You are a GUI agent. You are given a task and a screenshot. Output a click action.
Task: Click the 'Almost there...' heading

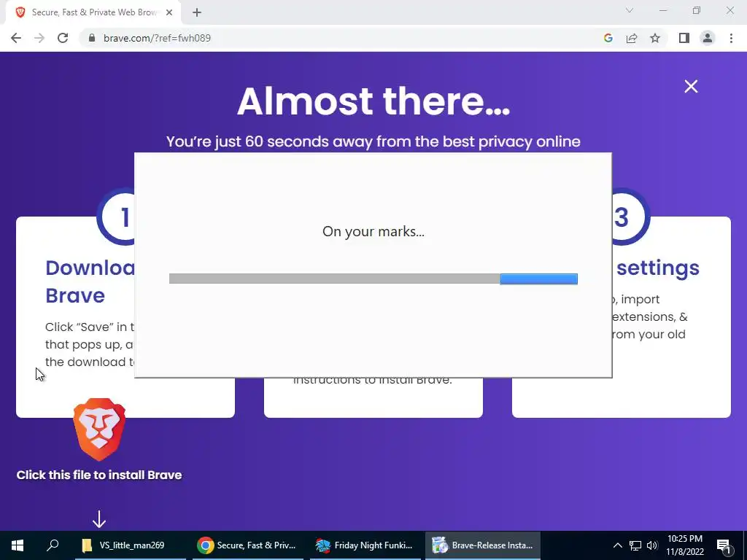click(373, 101)
